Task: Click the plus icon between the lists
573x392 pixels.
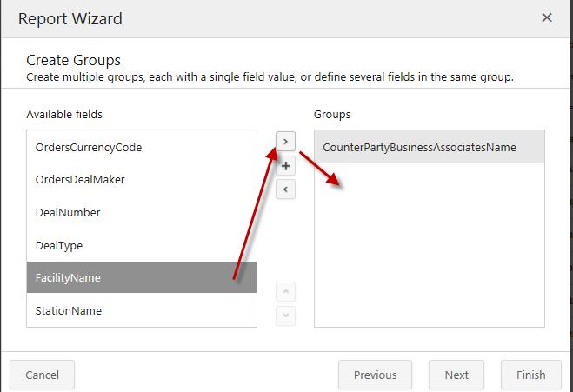Action: point(285,165)
